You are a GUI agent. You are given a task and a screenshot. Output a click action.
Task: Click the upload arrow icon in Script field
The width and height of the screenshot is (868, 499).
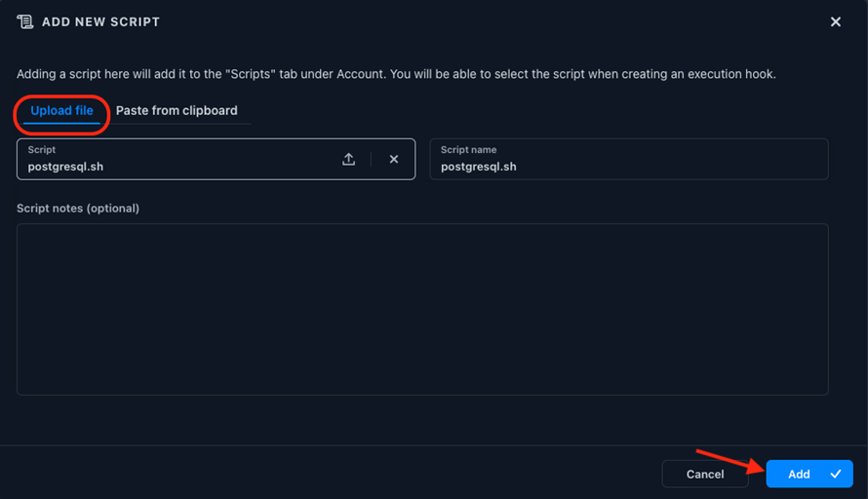click(349, 159)
